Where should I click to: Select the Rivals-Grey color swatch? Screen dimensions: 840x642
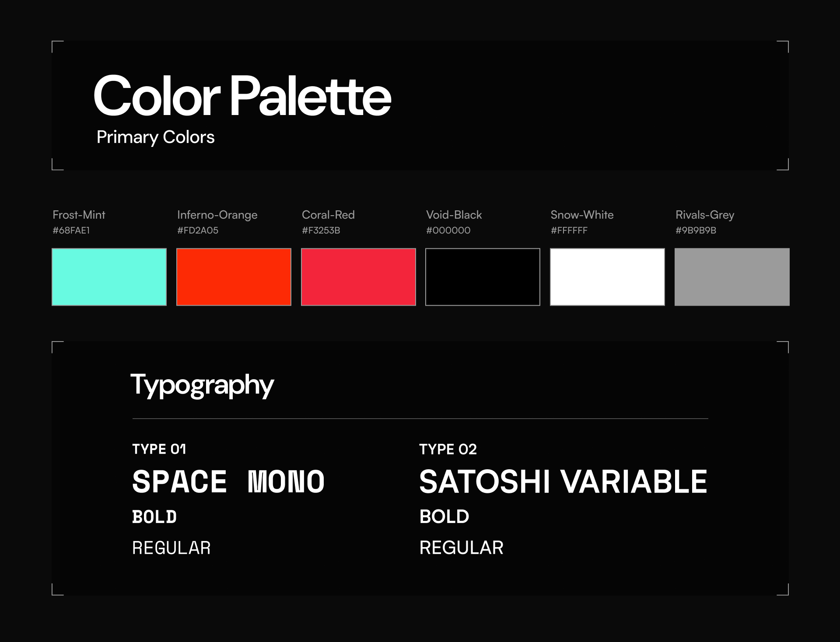(x=732, y=277)
